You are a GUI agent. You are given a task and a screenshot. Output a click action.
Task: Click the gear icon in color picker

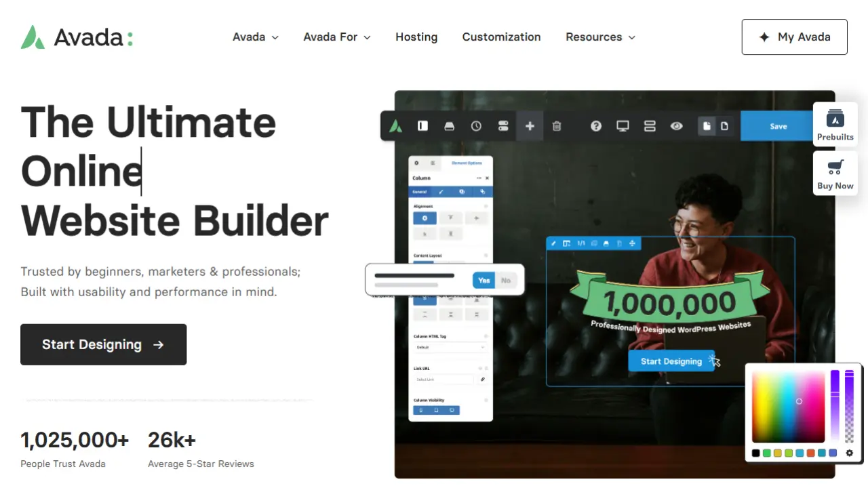(849, 453)
